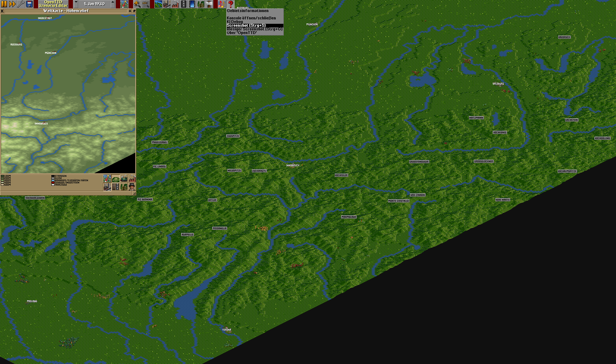Open the world map toolbar dropdown
The height and width of the screenshot is (364, 616).
[x=124, y=4]
